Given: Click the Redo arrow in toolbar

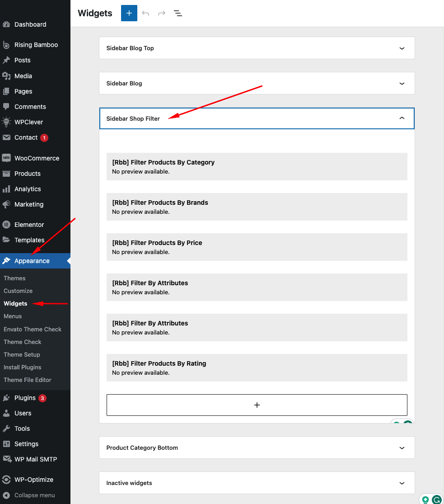Looking at the screenshot, I should coord(162,13).
